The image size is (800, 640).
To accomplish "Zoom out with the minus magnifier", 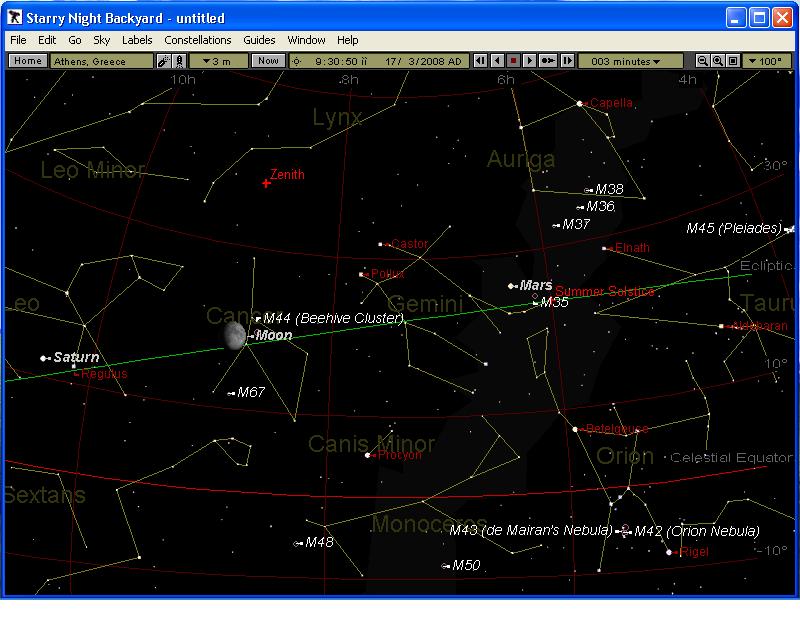I will tap(703, 61).
